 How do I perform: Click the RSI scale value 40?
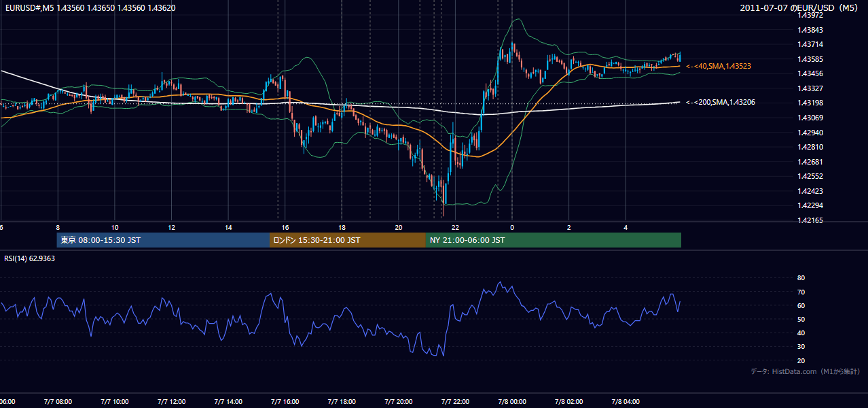801,333
